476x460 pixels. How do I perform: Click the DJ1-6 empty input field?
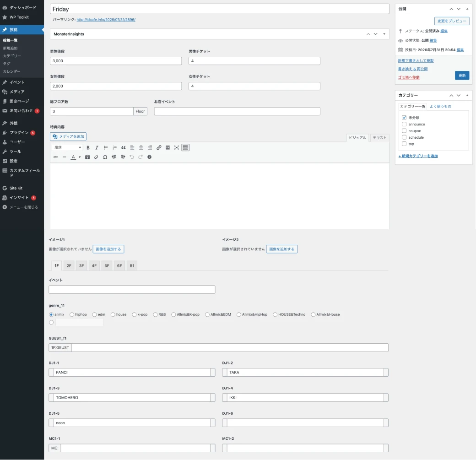305,422
